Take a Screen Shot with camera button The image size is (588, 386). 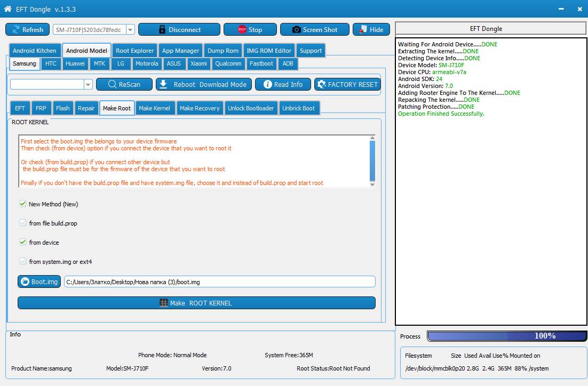point(315,30)
